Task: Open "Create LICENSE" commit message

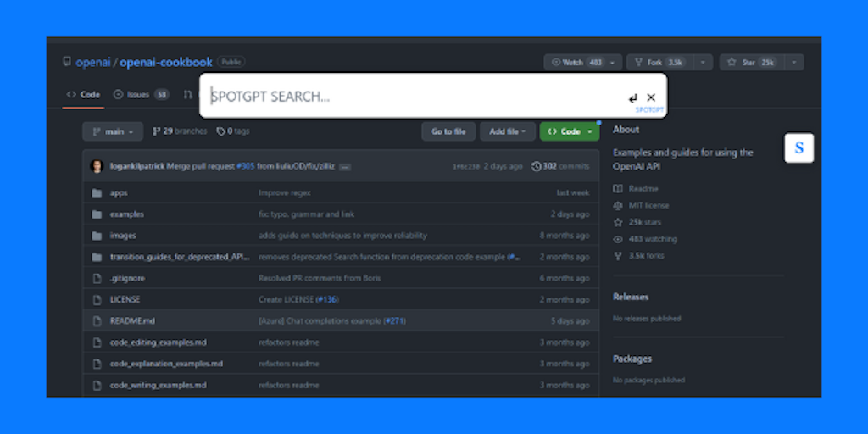Action: click(287, 299)
